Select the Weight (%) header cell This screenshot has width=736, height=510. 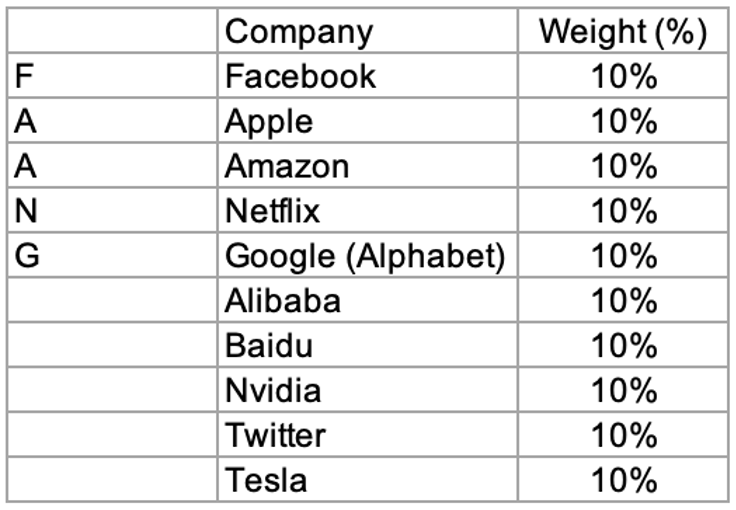623,32
